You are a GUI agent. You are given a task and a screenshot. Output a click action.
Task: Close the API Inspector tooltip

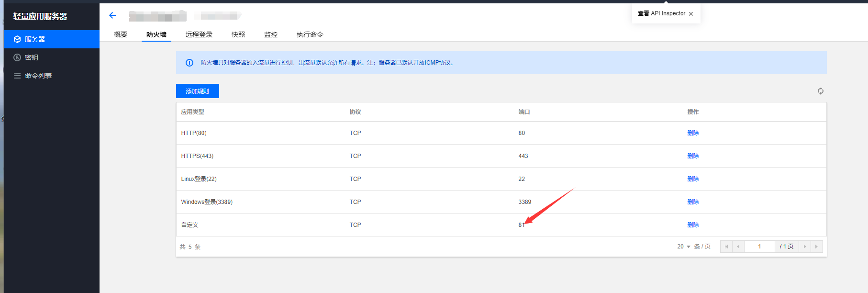coord(691,14)
